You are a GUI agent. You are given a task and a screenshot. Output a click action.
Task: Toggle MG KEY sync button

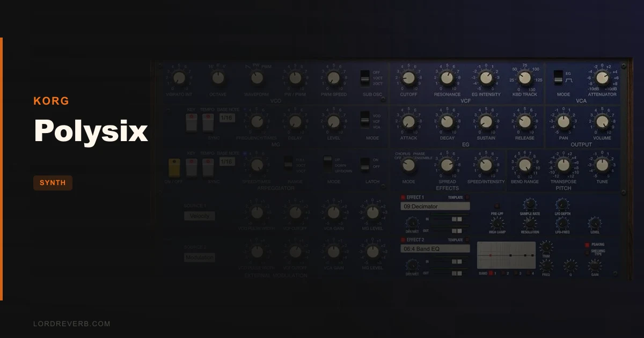pyautogui.click(x=192, y=123)
